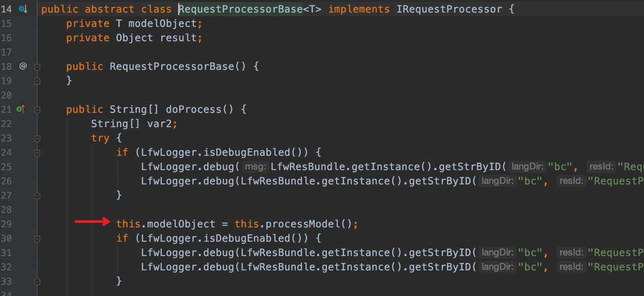
Task: Click the msg: parameter hint on line 25
Action: click(255, 167)
